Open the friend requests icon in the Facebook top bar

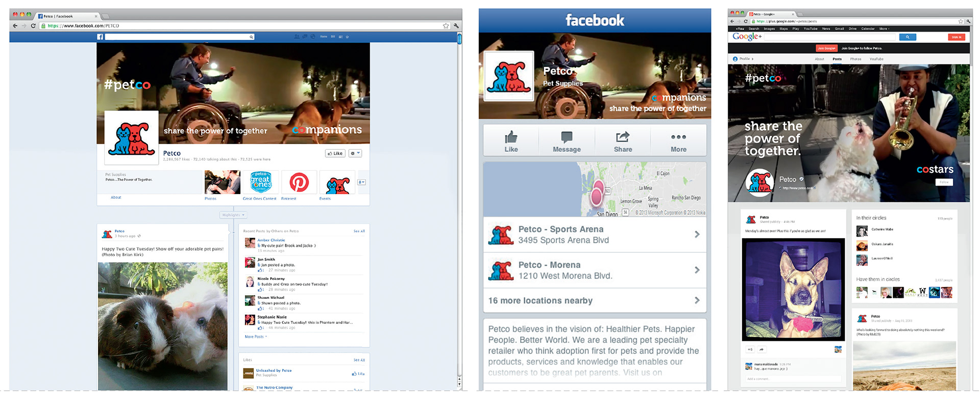[297, 37]
